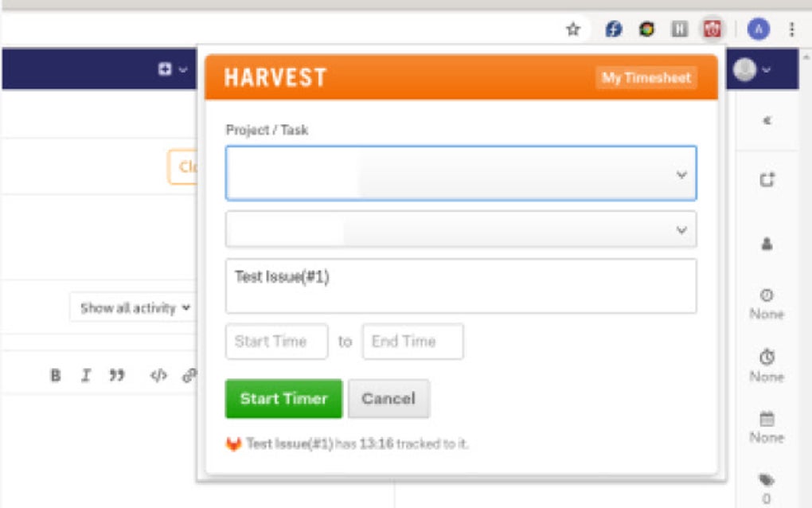Click the Start Timer button
812x508 pixels.
point(283,398)
